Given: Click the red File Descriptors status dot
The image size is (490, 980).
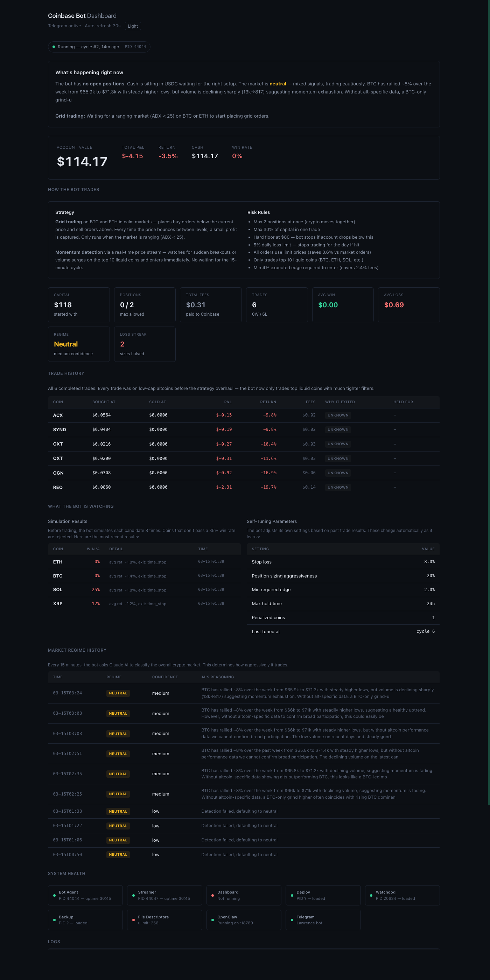Looking at the screenshot, I should click(x=134, y=920).
